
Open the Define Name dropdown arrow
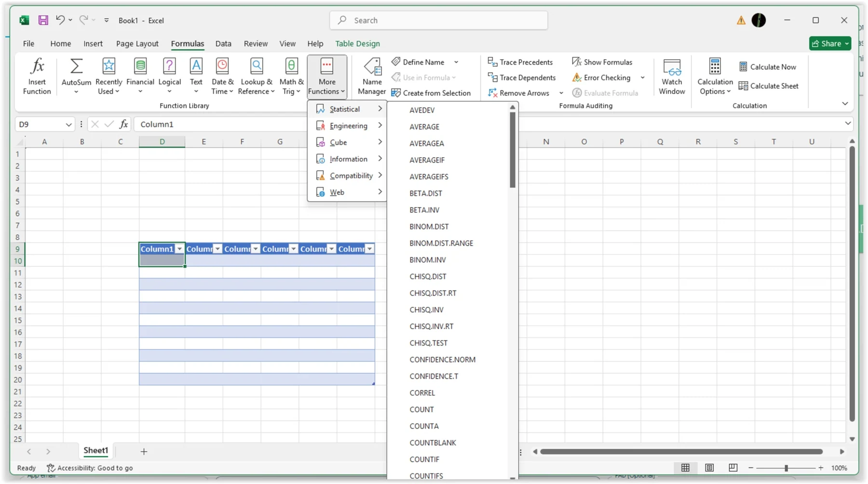point(456,62)
